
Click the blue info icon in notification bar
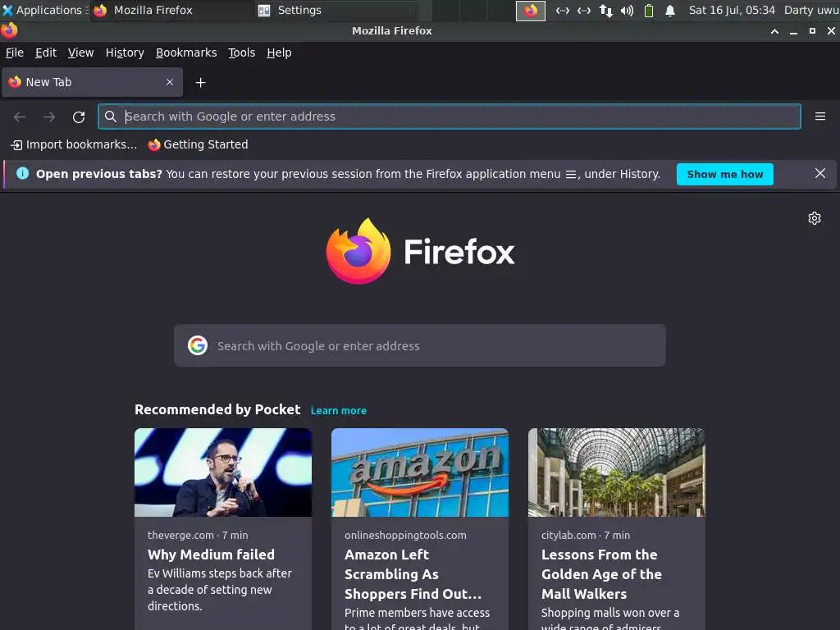point(22,174)
